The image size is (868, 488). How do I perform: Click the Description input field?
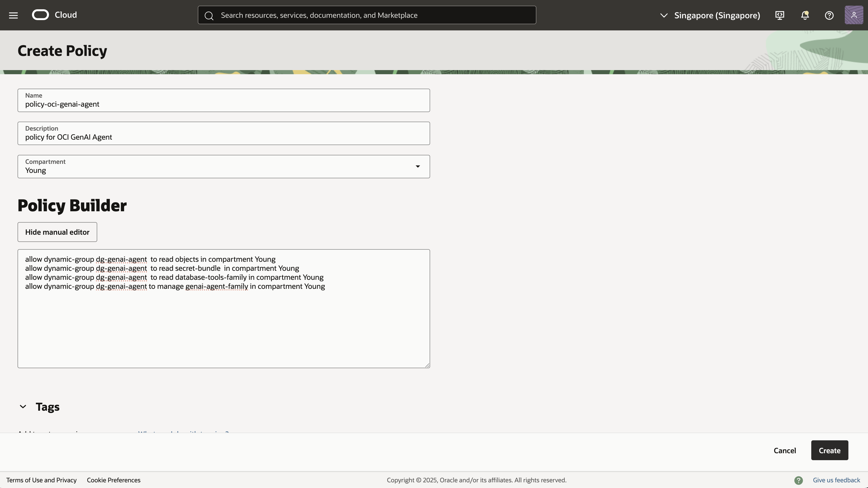tap(224, 137)
